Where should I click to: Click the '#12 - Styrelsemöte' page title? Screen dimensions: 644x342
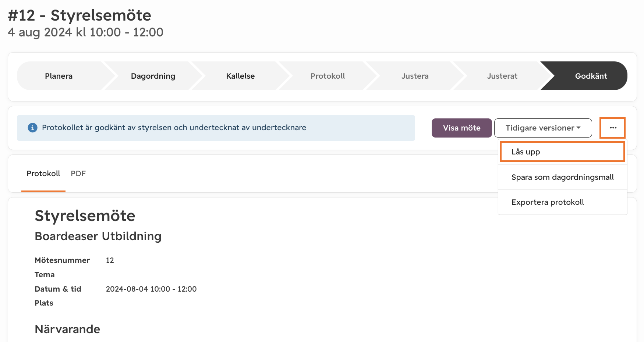coord(79,15)
